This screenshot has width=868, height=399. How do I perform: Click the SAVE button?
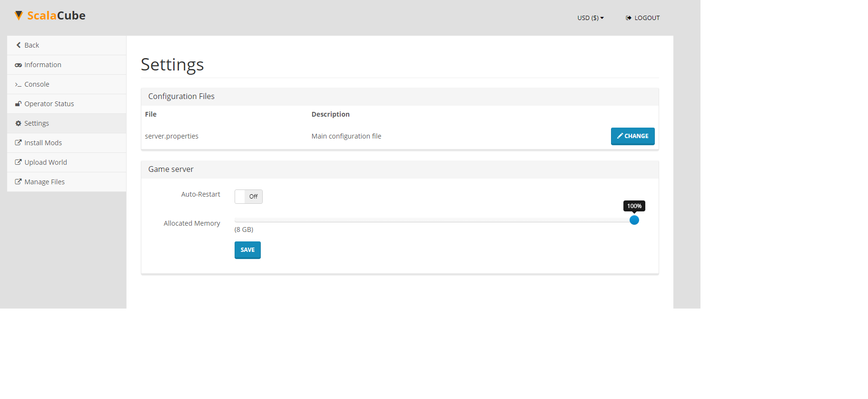247,250
